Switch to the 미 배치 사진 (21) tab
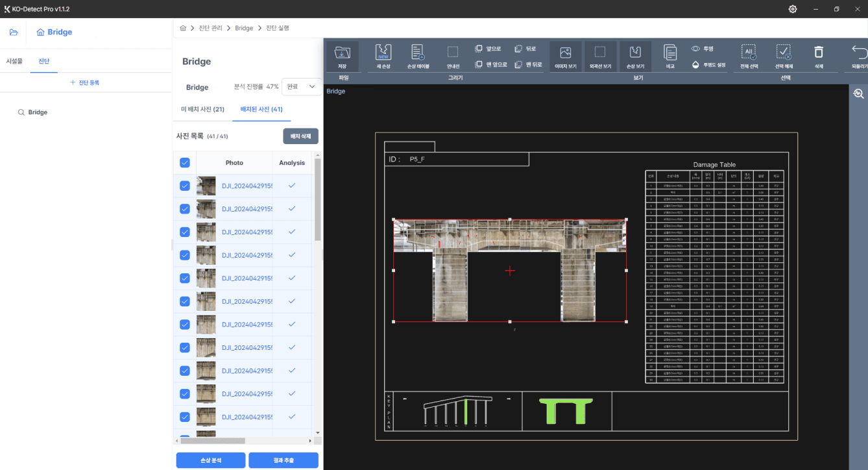Screen dimensions: 868x470 point(202,109)
